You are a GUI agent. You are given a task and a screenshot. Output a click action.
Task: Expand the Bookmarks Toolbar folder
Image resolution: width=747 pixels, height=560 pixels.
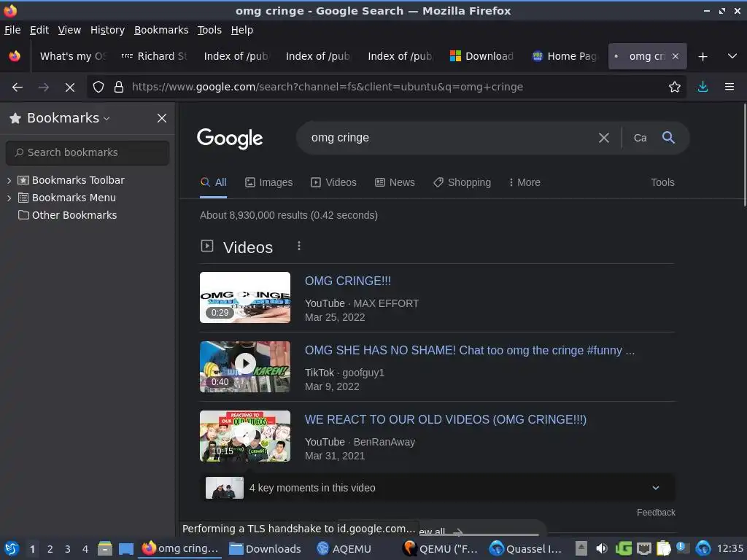9,180
